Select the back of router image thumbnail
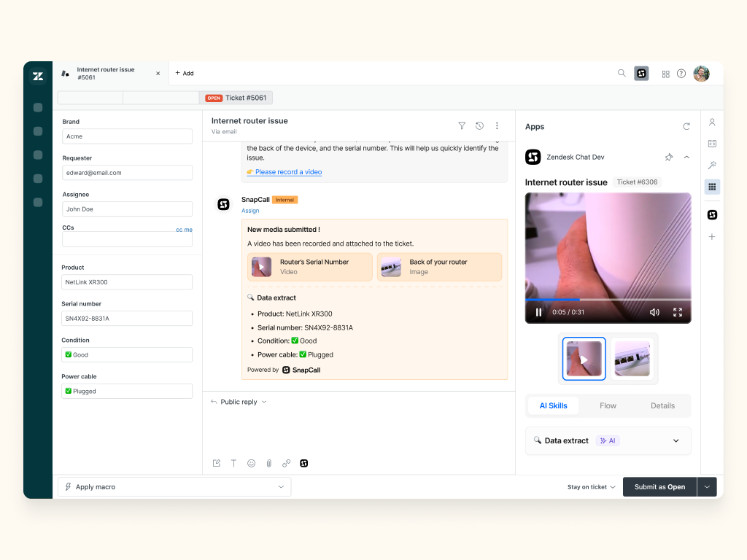The image size is (747, 560). click(x=632, y=359)
